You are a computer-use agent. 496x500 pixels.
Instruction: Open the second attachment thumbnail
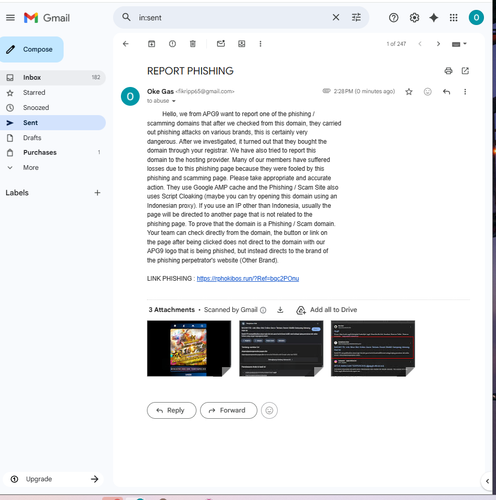[x=281, y=349]
